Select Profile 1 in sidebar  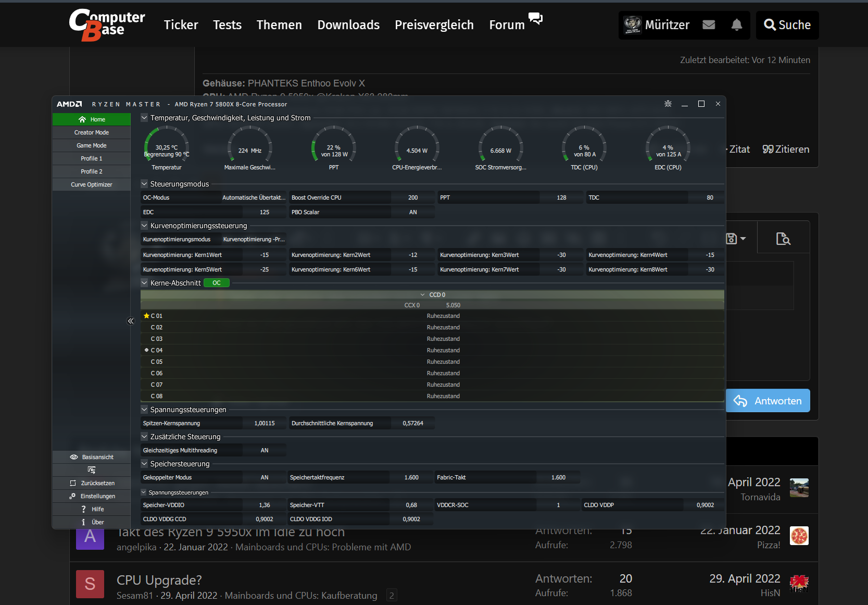pyautogui.click(x=92, y=158)
